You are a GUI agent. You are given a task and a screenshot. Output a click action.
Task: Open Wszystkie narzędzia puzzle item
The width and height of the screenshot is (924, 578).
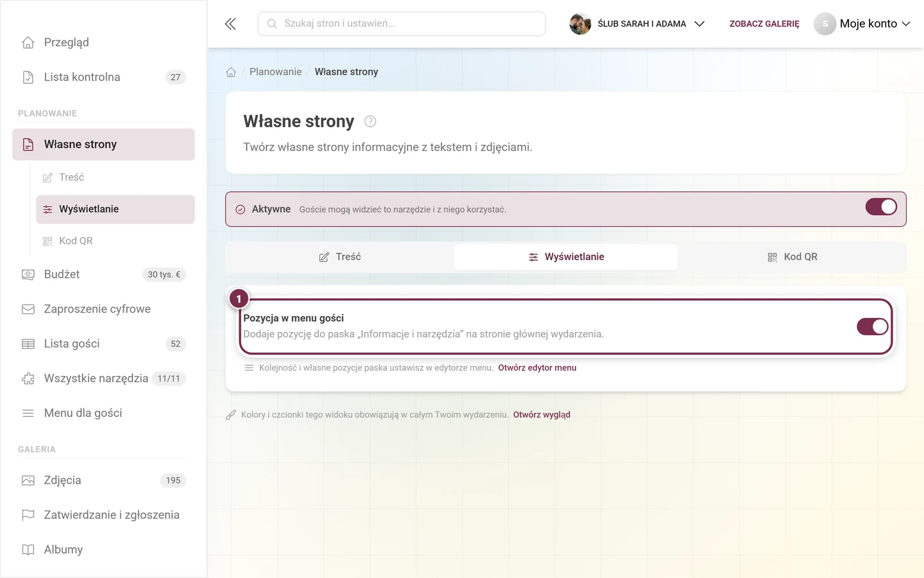(103, 378)
